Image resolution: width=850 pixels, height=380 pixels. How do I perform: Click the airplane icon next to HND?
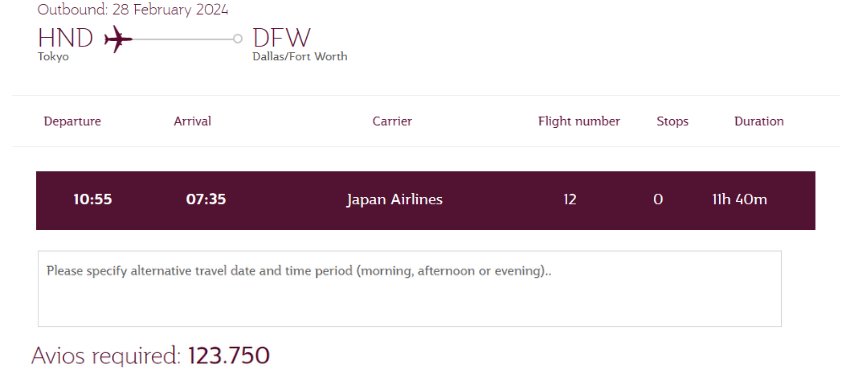coord(118,39)
